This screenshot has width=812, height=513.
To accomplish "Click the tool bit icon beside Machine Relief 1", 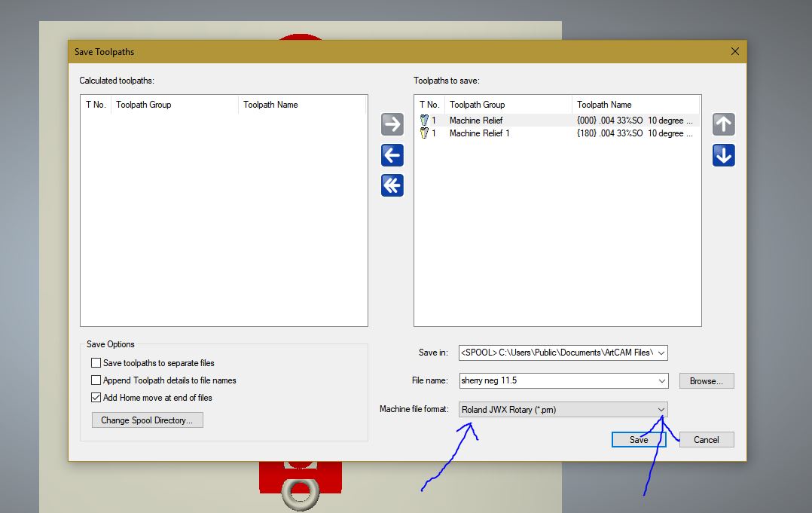I will [x=423, y=133].
